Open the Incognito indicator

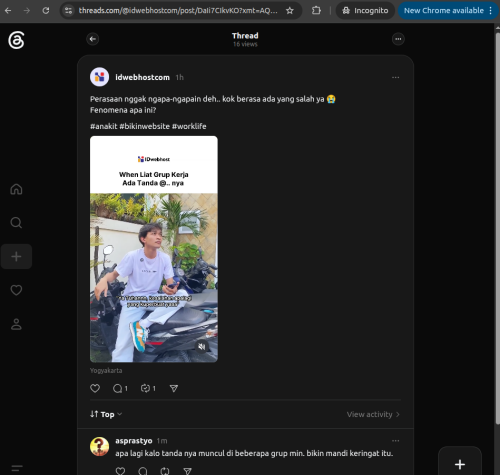(365, 10)
